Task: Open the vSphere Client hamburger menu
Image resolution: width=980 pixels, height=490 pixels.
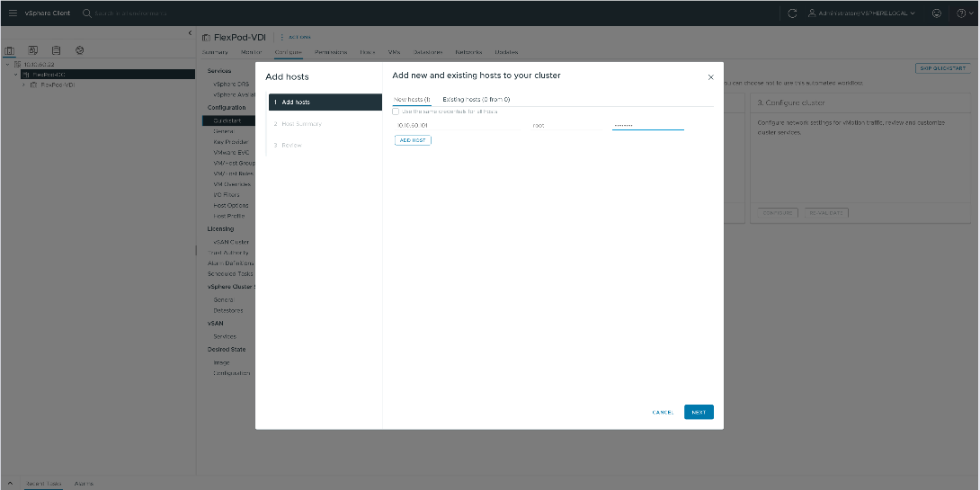Action: coord(13,13)
